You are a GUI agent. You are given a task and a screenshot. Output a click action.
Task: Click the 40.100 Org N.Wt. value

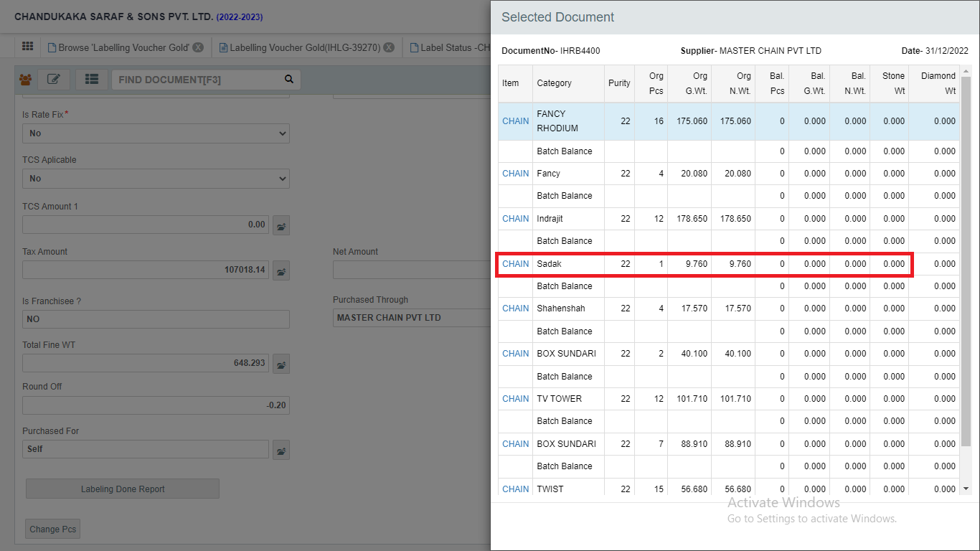pyautogui.click(x=738, y=354)
